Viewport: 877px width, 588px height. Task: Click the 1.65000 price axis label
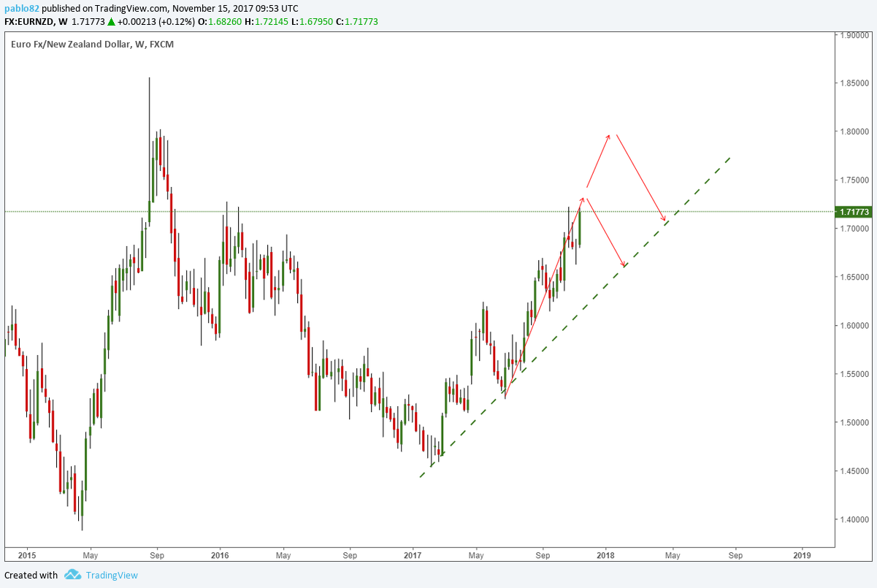(x=854, y=277)
